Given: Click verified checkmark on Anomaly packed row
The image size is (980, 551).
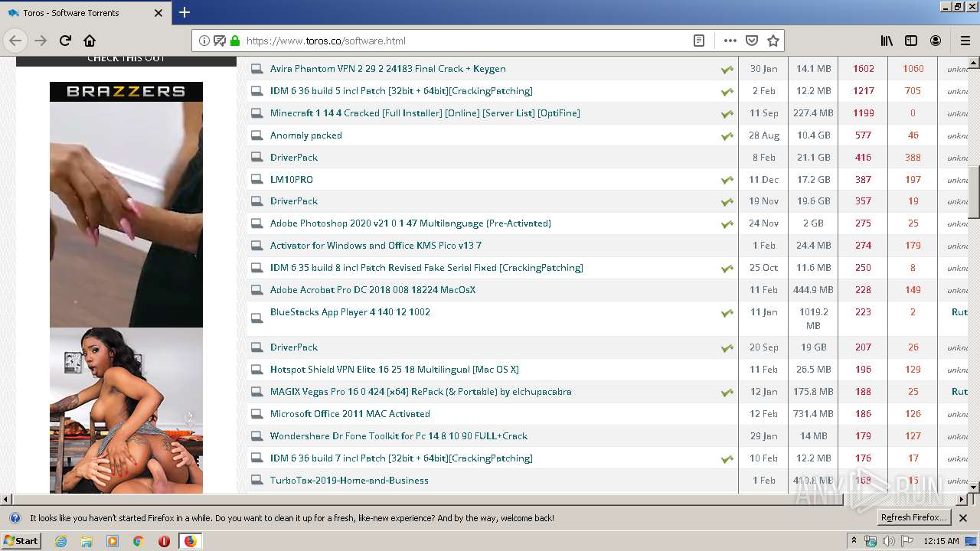Looking at the screenshot, I should [727, 136].
